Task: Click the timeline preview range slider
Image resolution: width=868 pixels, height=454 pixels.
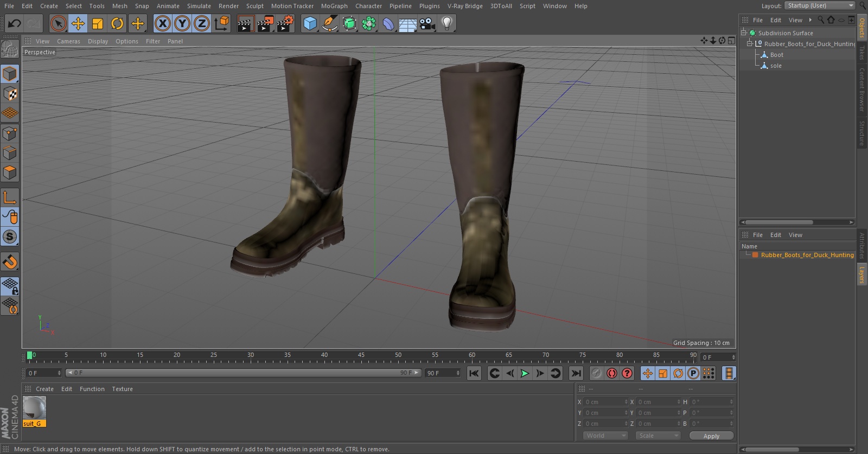Action: (x=243, y=373)
